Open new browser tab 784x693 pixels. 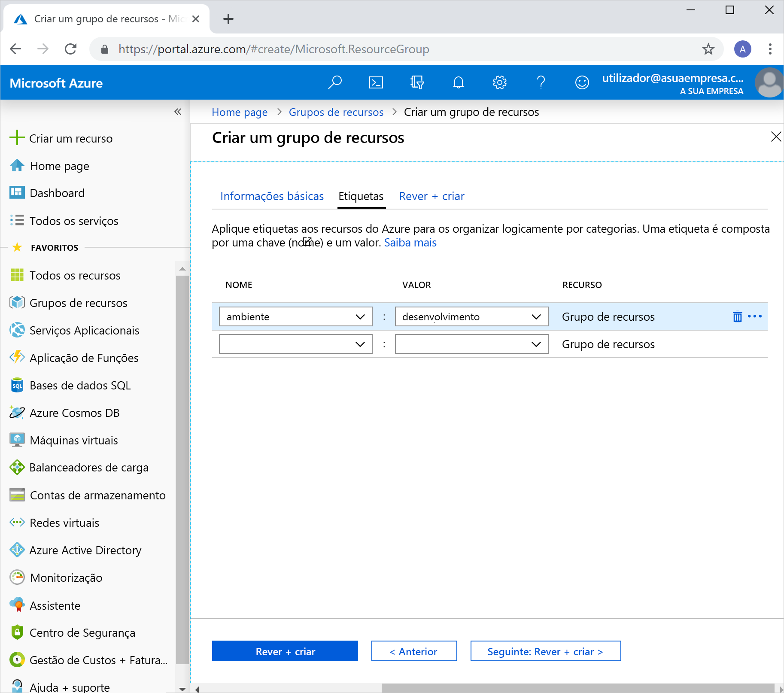coord(228,19)
